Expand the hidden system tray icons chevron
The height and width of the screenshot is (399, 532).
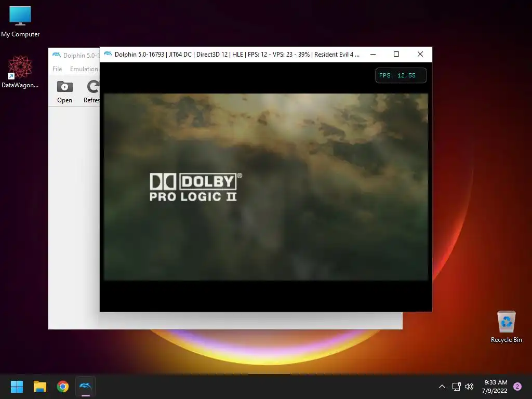pos(442,387)
